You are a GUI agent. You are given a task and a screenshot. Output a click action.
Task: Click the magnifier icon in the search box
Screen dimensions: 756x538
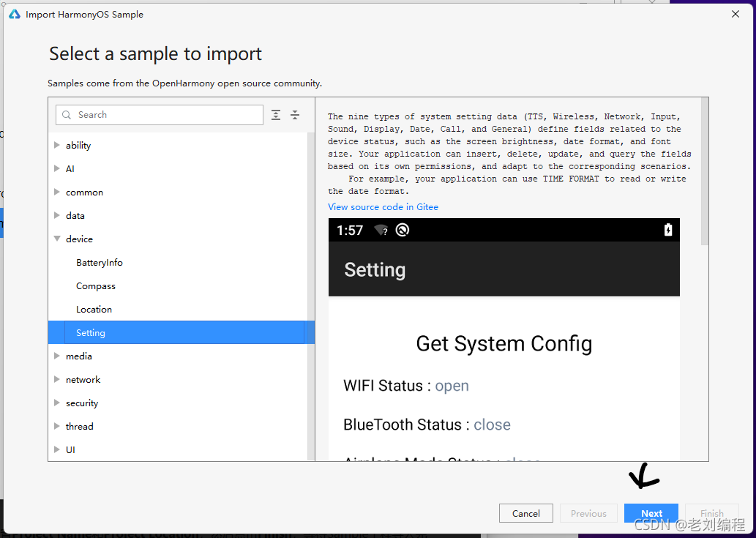tap(67, 115)
